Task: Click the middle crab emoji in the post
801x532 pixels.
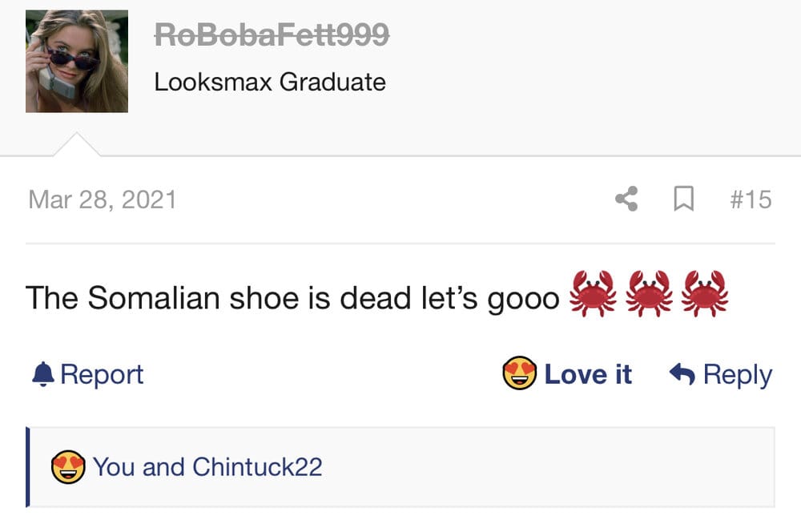Action: tap(649, 294)
